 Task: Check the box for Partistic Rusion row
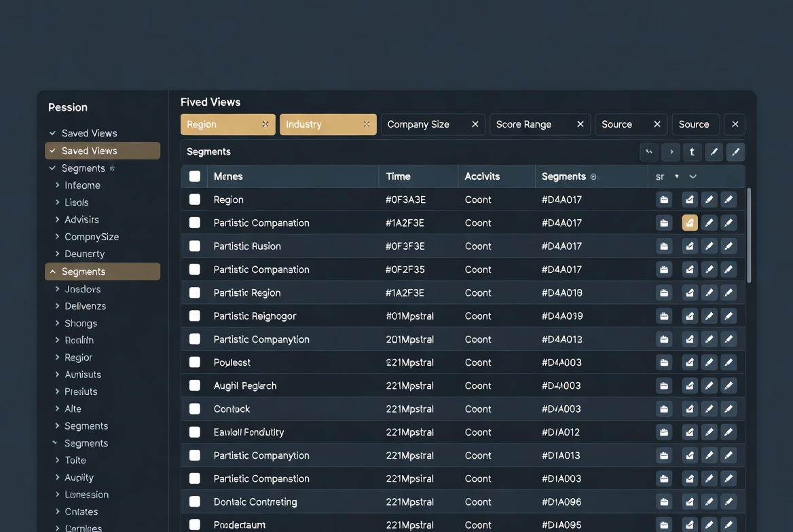click(195, 246)
